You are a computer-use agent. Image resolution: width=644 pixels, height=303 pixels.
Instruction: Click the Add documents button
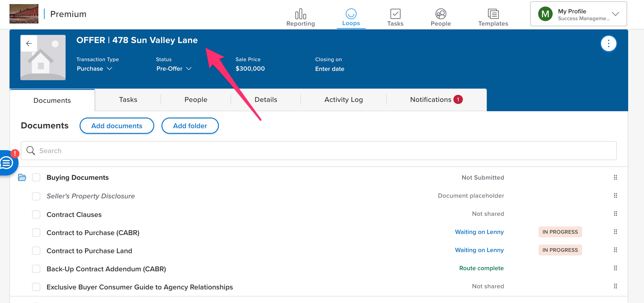(116, 126)
